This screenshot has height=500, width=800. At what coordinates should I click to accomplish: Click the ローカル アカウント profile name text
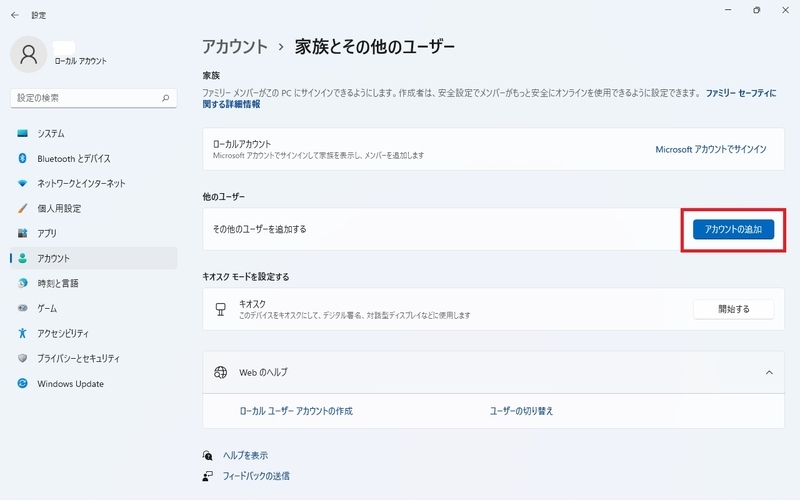point(81,61)
